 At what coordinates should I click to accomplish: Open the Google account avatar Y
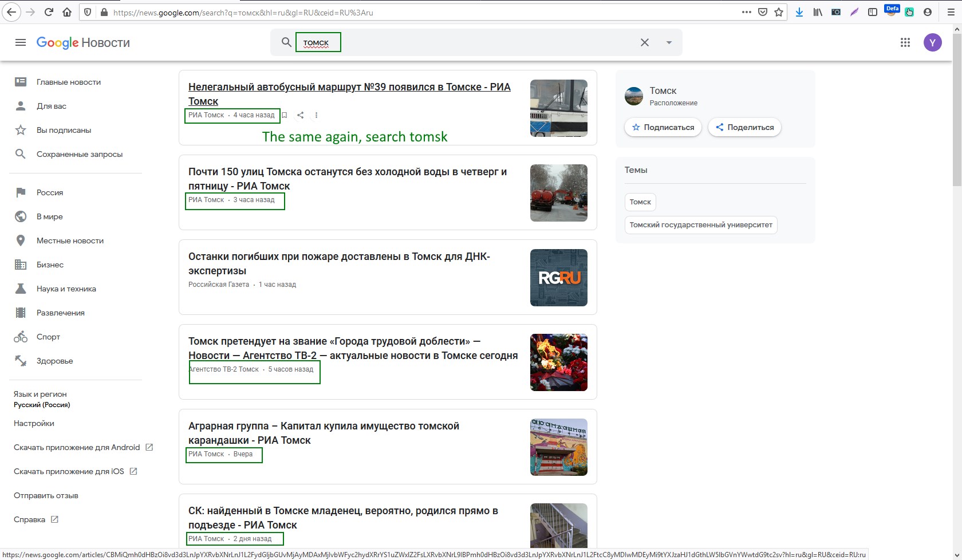tap(933, 42)
